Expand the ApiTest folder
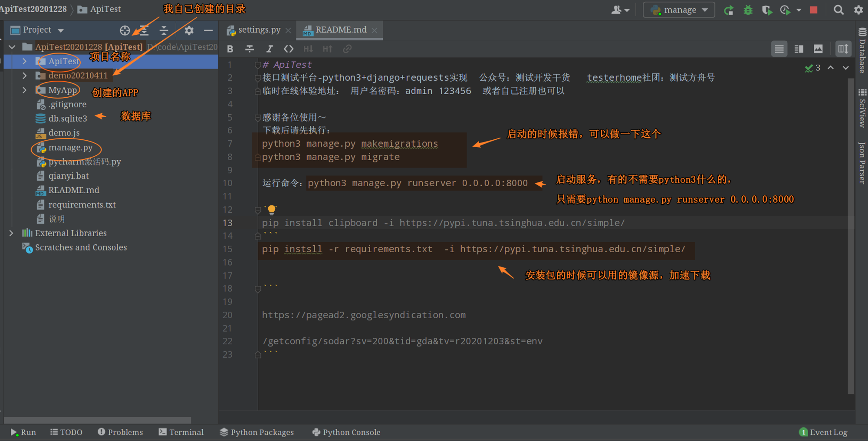This screenshot has height=441, width=868. point(25,61)
